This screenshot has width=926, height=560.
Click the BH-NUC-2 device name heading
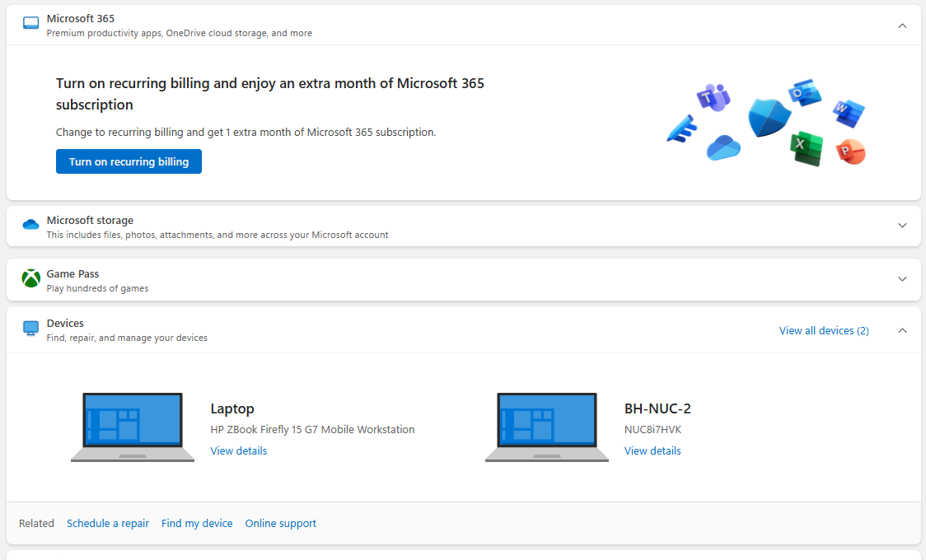coord(657,408)
